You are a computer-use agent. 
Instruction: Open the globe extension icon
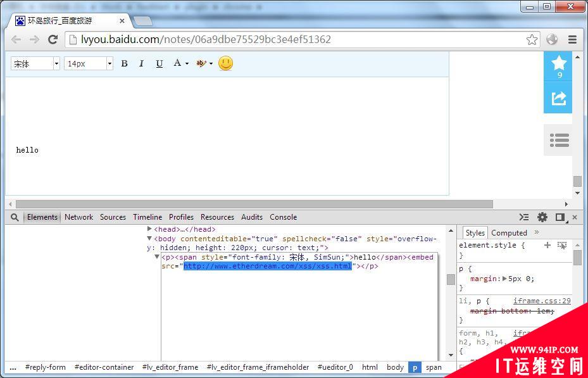click(x=552, y=39)
